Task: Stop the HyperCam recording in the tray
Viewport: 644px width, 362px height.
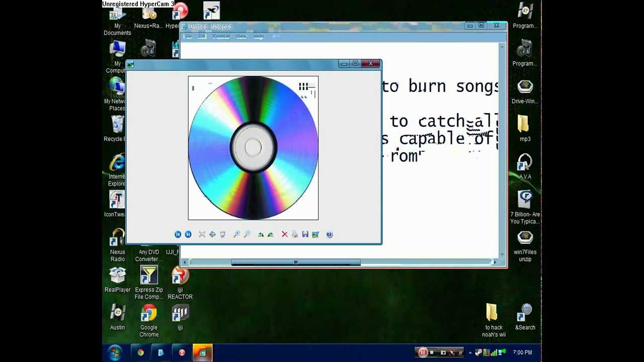Action: point(432,352)
